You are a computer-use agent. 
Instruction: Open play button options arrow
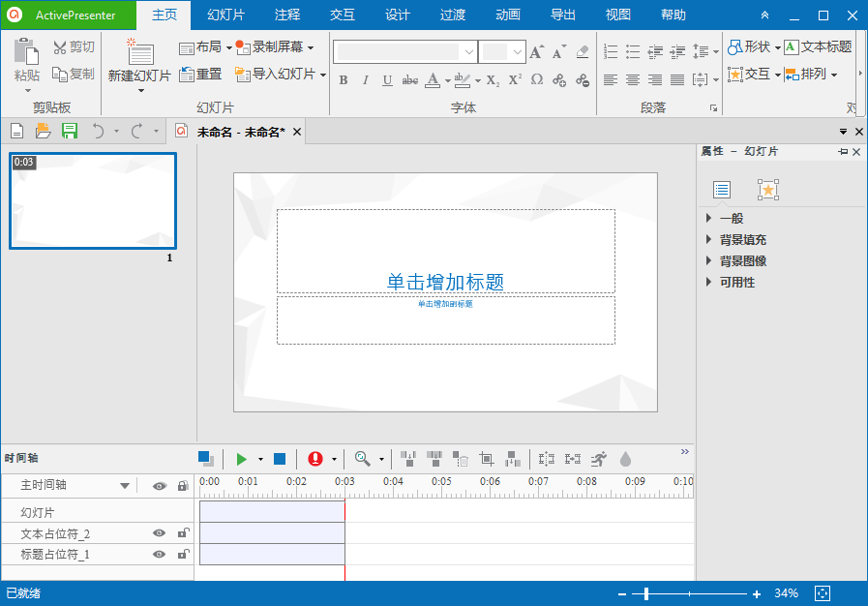coord(260,460)
